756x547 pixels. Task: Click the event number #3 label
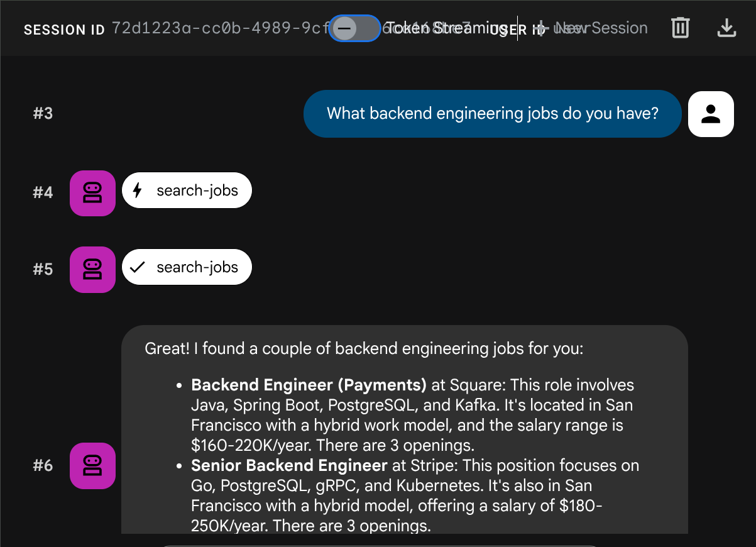[43, 114]
